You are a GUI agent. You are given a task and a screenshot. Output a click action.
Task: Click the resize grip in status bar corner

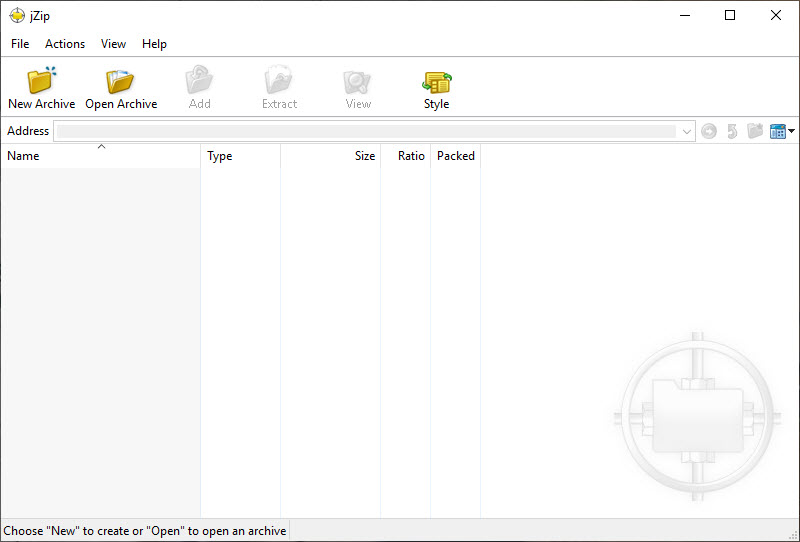(793, 535)
